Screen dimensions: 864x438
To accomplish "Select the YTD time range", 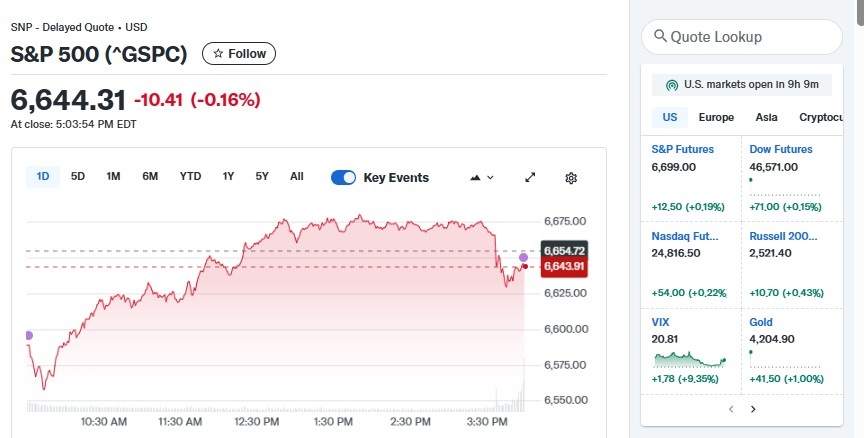I will click(190, 177).
